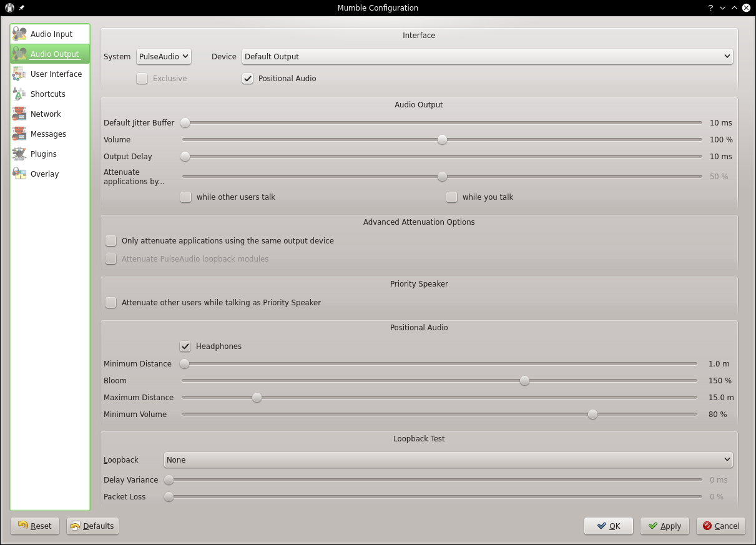Select the Shortcuts category icon

[x=19, y=94]
